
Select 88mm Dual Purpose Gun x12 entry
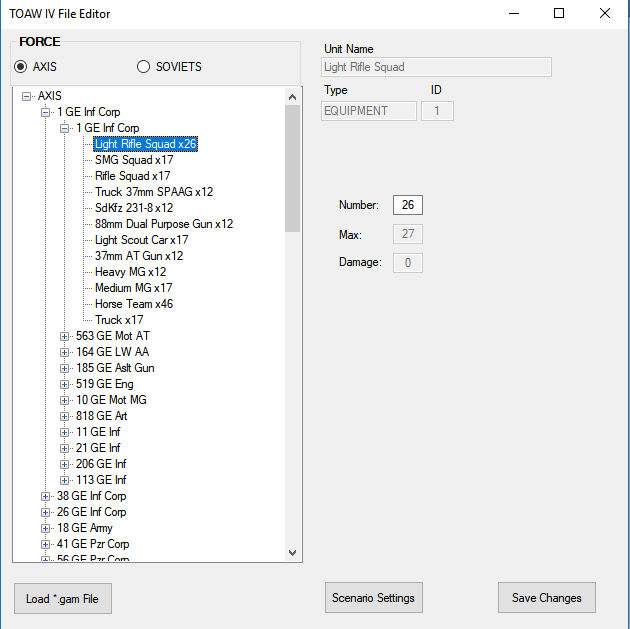point(164,224)
